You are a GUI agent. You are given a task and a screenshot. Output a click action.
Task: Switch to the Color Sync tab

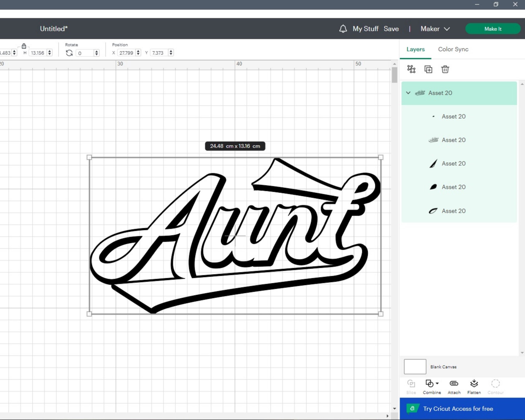[453, 49]
